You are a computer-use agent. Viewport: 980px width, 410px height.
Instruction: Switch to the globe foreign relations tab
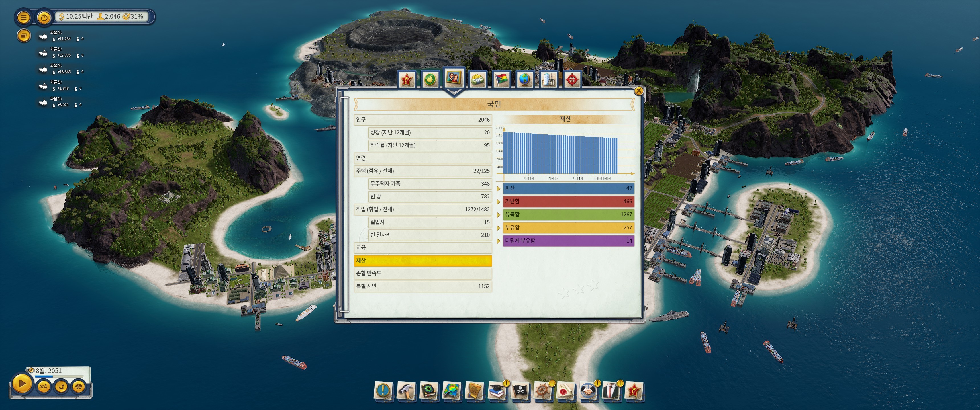point(525,79)
